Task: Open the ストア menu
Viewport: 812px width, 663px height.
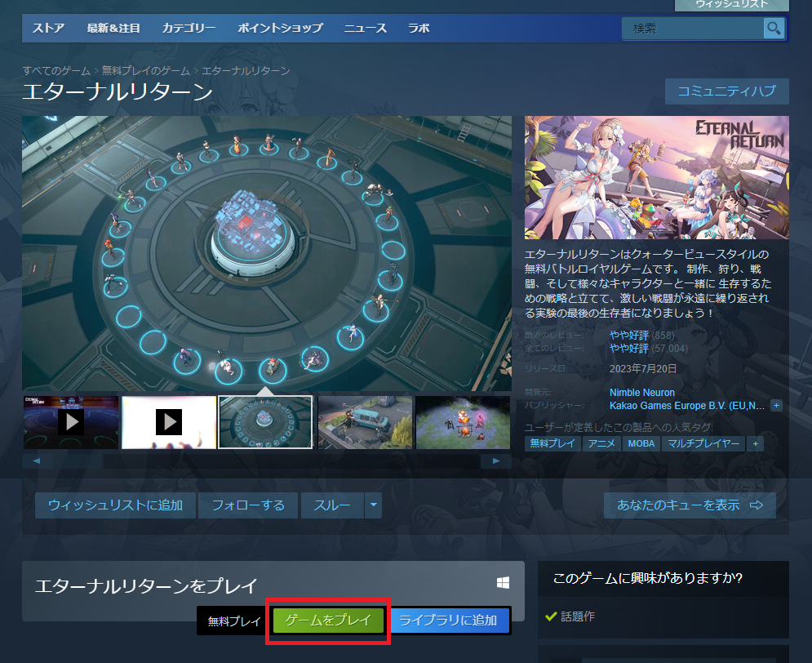Action: 48,29
